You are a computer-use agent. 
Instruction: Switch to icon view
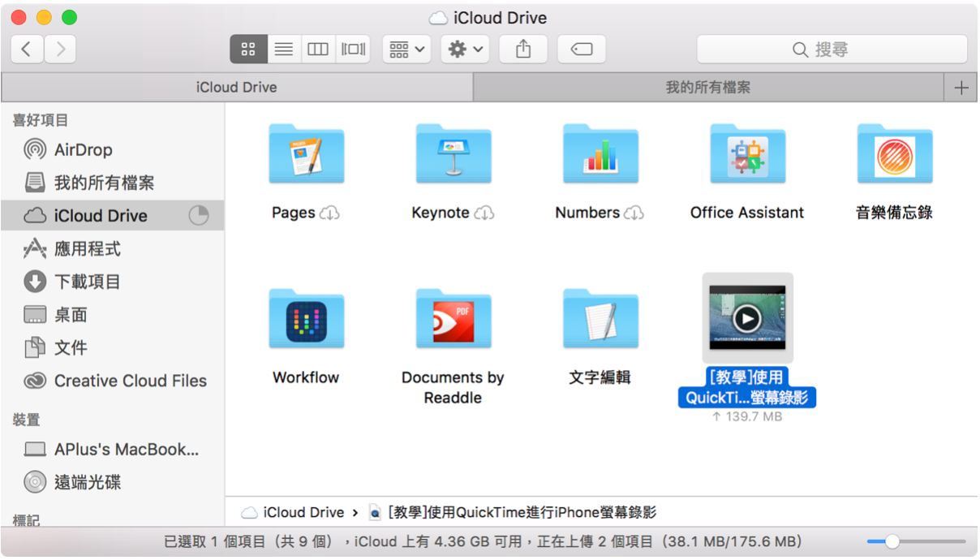pyautogui.click(x=249, y=50)
